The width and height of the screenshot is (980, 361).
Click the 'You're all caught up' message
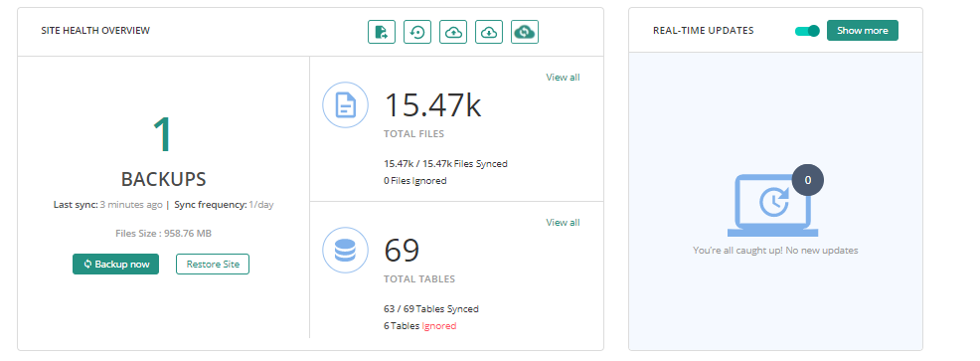point(775,251)
